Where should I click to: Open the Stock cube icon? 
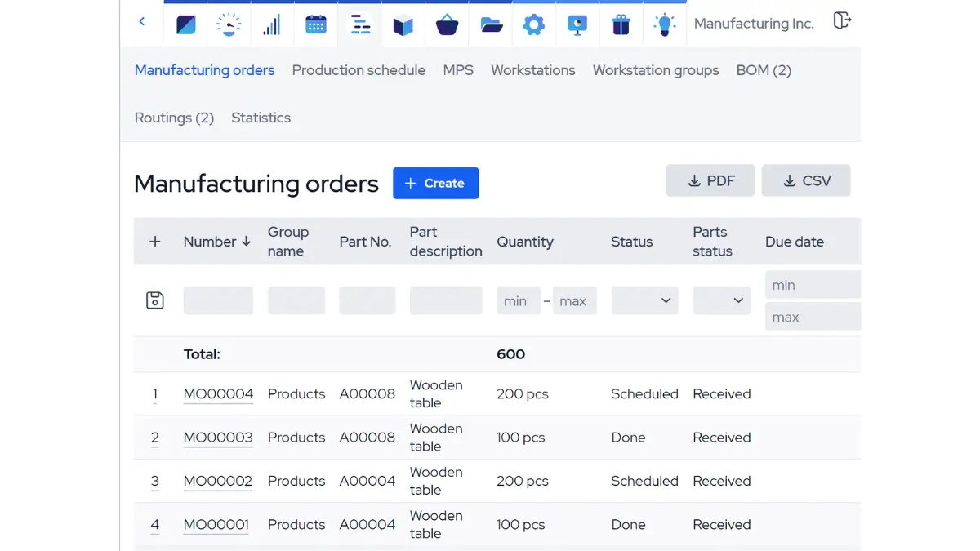403,24
